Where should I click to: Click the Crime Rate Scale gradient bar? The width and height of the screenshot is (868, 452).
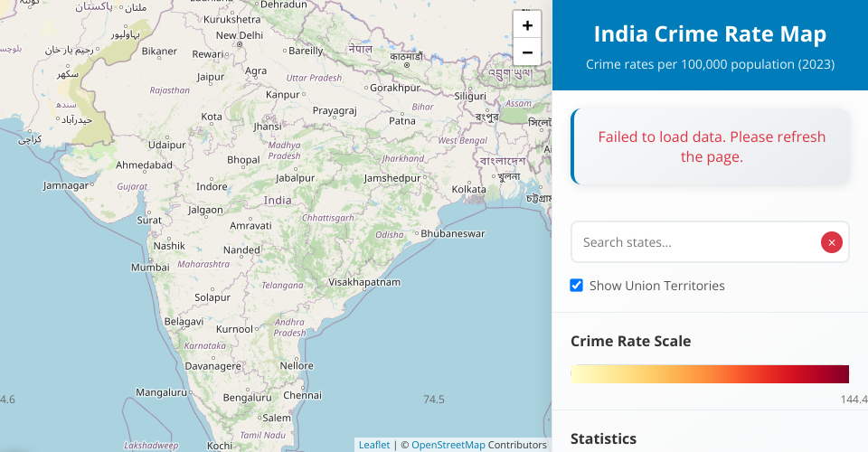coord(710,374)
